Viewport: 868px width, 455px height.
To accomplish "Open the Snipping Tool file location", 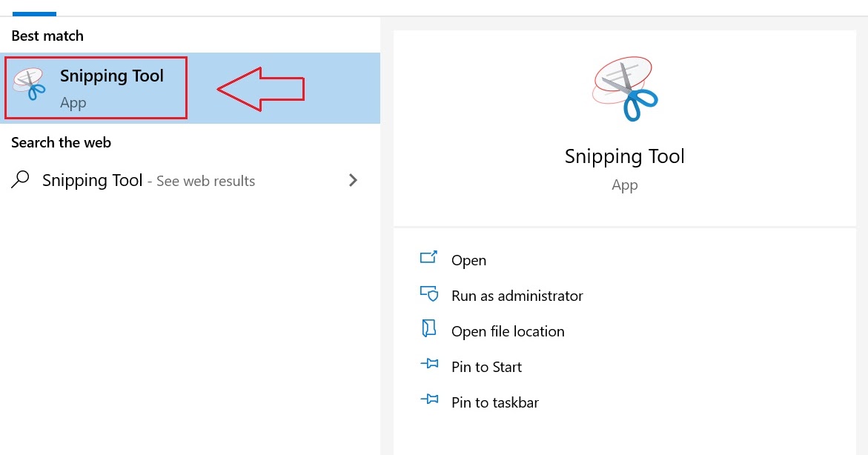I will pos(508,331).
